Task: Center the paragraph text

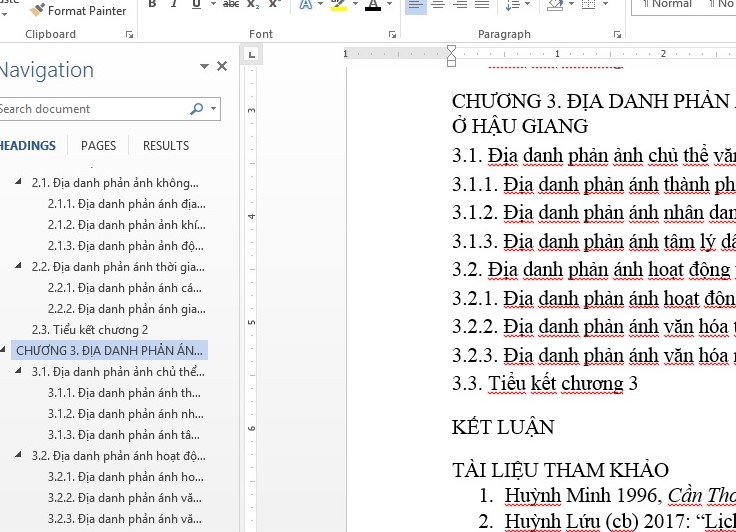Action: [438, 5]
